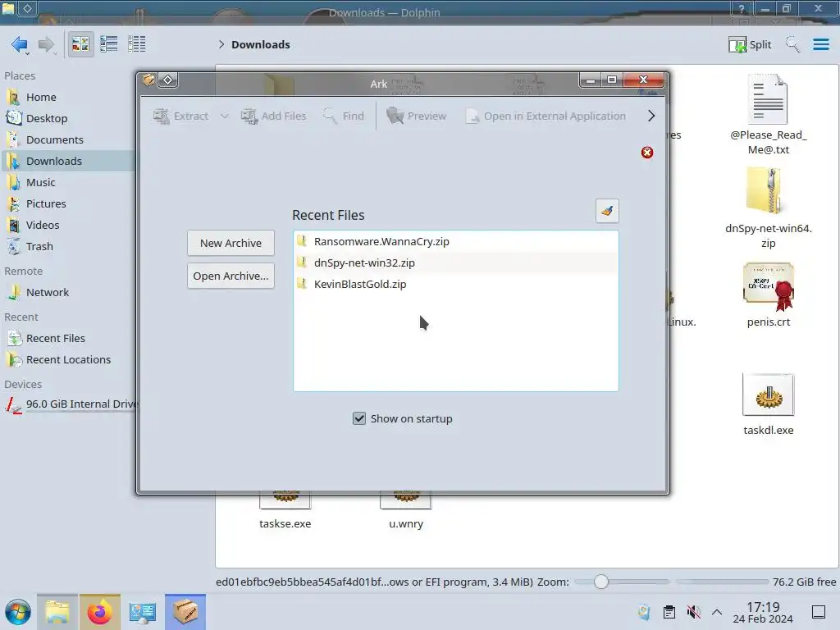840x630 pixels.
Task: Select the taskdl.exe file
Action: (x=768, y=405)
